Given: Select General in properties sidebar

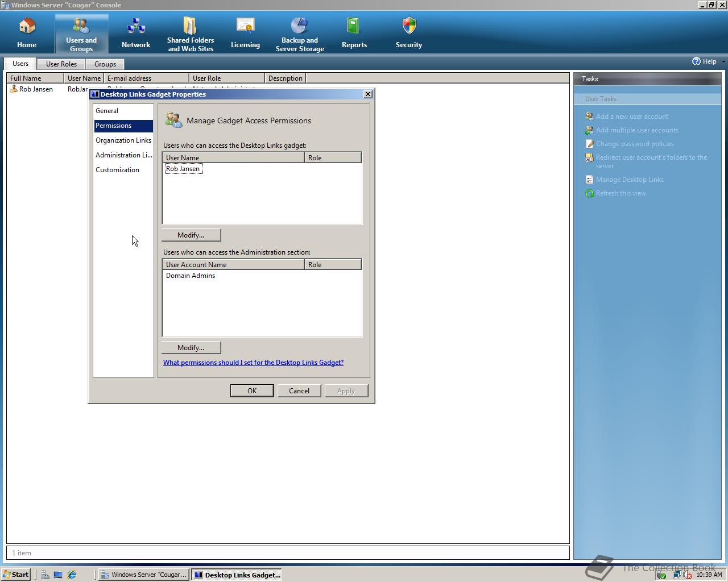Looking at the screenshot, I should pyautogui.click(x=123, y=111).
